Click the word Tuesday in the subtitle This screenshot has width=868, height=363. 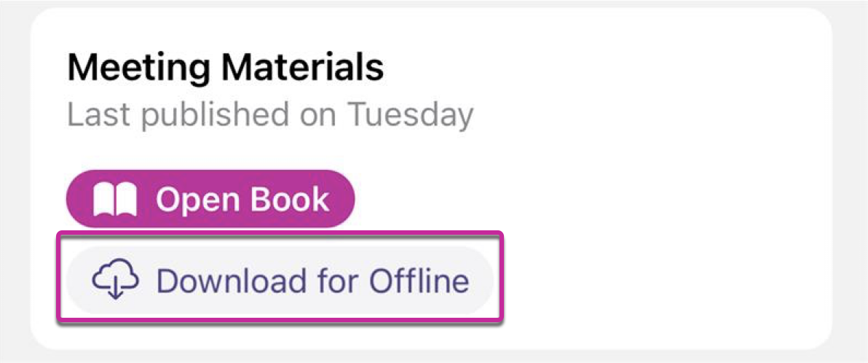pyautogui.click(x=410, y=114)
